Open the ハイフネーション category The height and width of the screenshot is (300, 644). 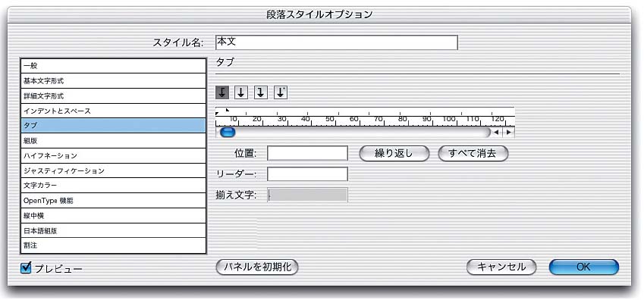113,155
